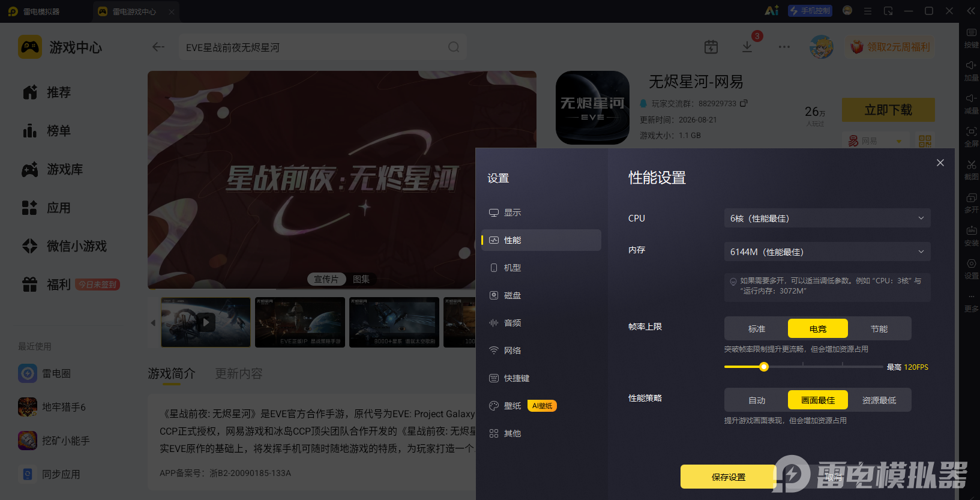Expand the CPU cores dropdown

point(828,218)
